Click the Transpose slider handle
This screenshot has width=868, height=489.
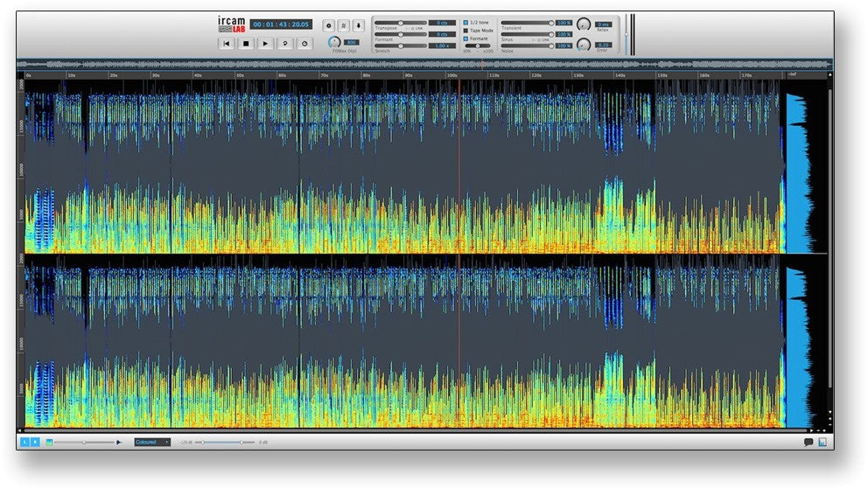401,23
